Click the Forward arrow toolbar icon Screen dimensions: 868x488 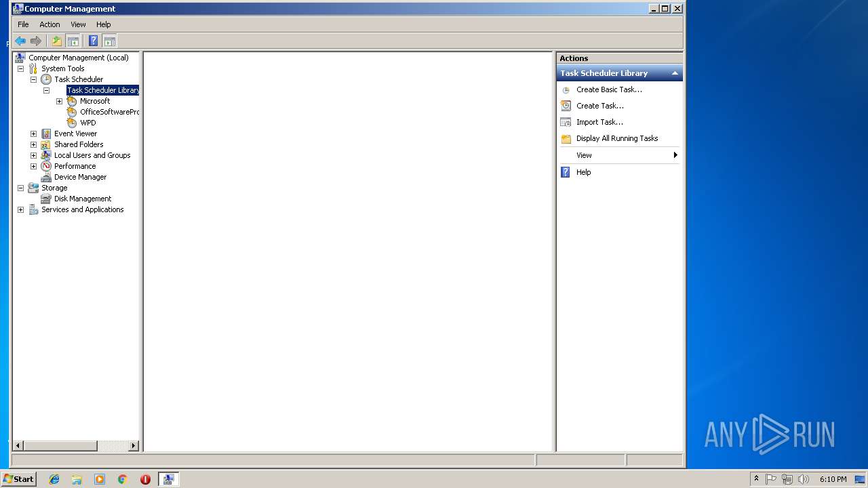[36, 41]
